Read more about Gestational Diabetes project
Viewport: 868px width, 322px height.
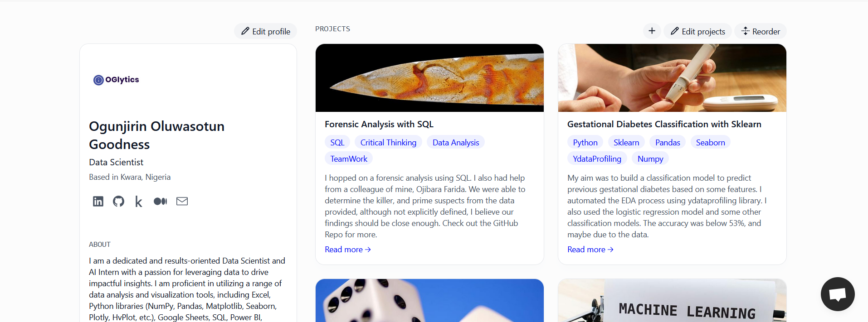point(590,250)
